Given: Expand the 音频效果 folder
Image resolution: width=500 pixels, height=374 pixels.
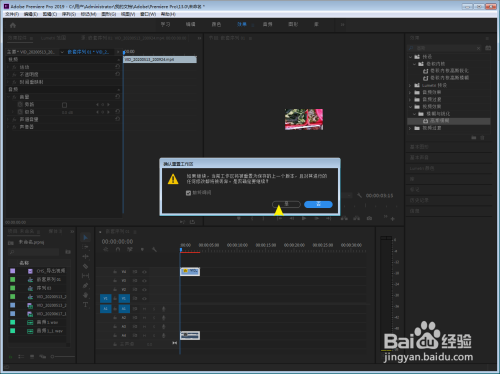Looking at the screenshot, I should pyautogui.click(x=410, y=92).
